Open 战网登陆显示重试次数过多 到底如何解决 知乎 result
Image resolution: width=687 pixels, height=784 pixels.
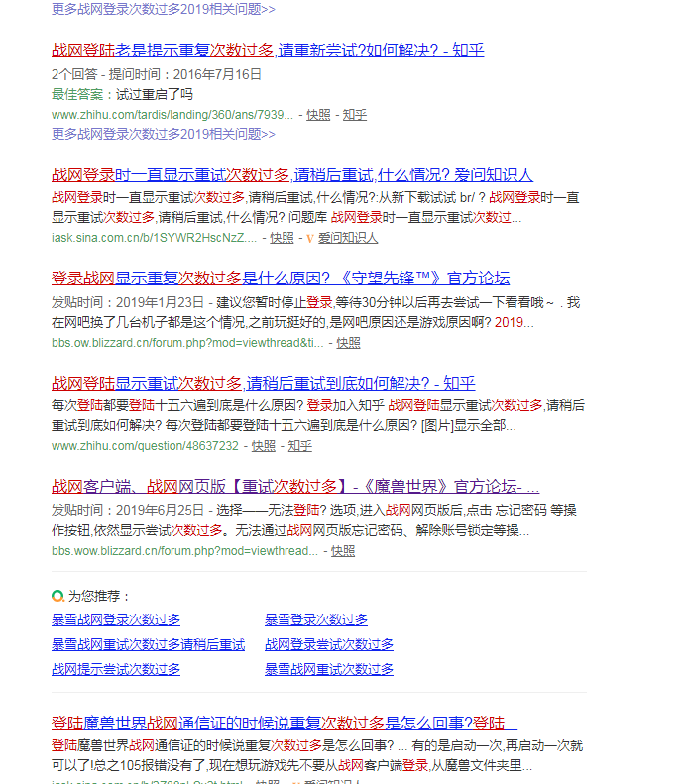[263, 383]
